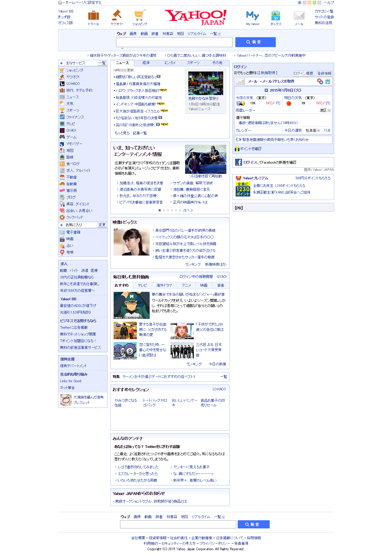Image resolution: width=392 pixels, height=554 pixels.
Task: Open the search suggestion arrow below search box
Action: tap(122, 49)
